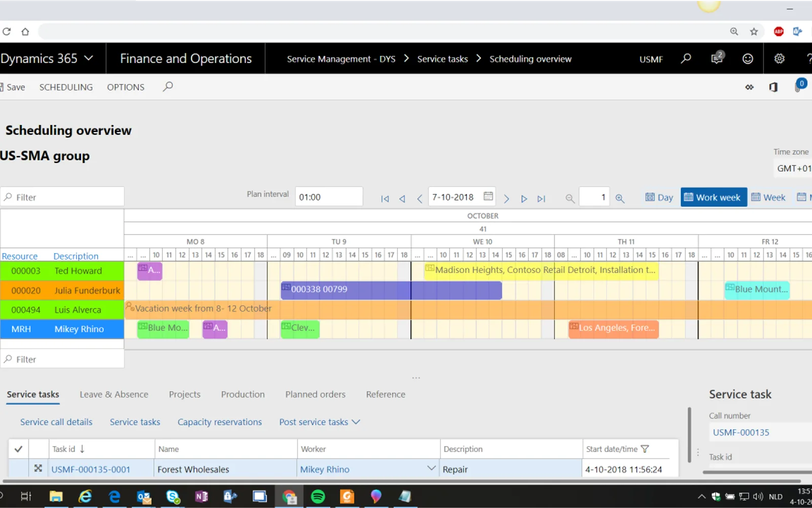Filter the Start date/time column

tap(645, 449)
